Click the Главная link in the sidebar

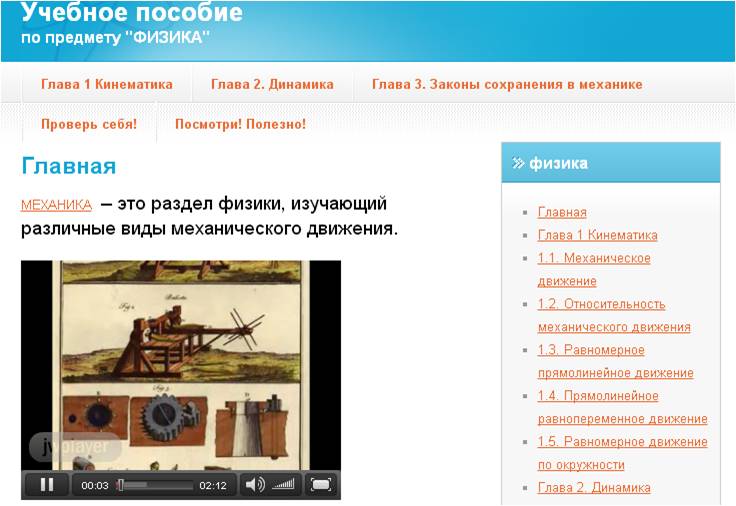point(562,212)
